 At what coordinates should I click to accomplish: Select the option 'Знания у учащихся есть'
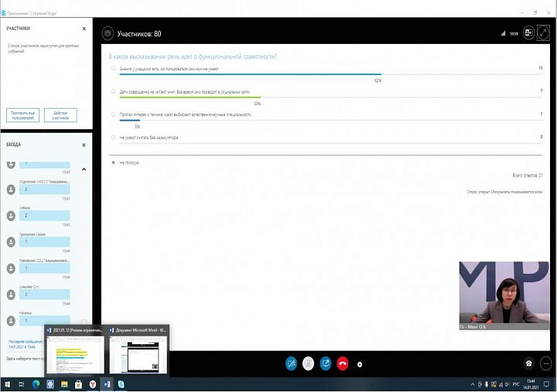coord(114,68)
